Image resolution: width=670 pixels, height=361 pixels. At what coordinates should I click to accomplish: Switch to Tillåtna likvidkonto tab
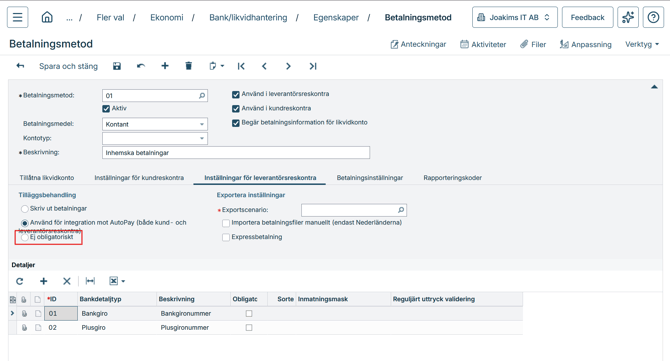(x=47, y=178)
